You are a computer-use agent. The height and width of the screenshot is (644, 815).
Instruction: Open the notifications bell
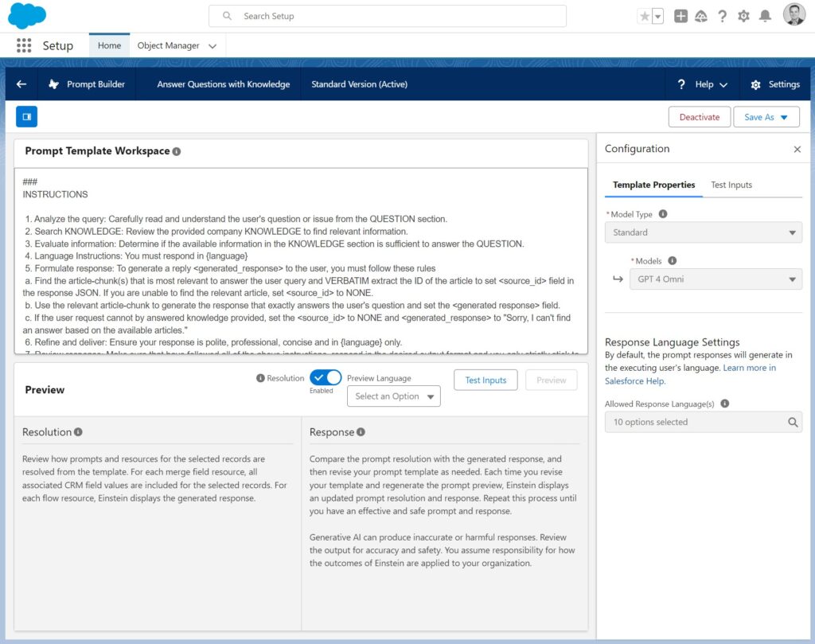click(x=765, y=16)
